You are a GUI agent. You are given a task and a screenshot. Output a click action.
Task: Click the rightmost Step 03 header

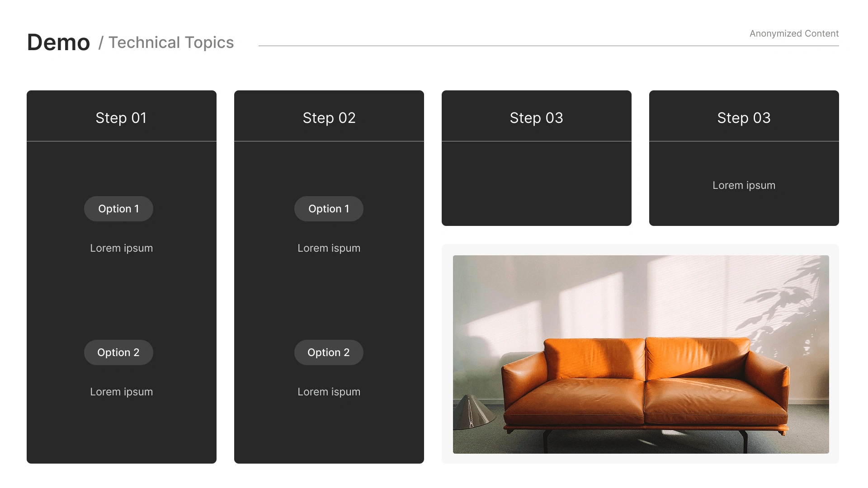click(744, 118)
